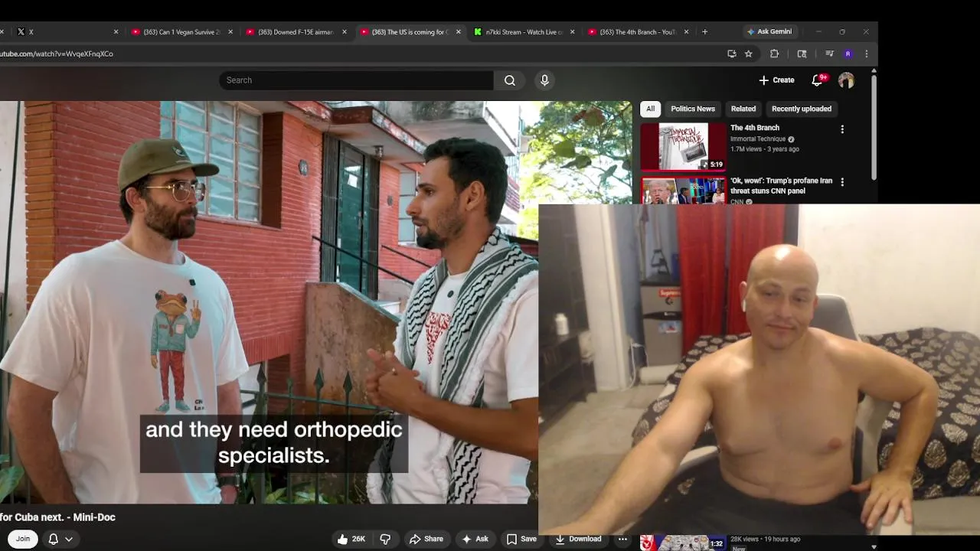
Task: Close the 'The 4th Branch' tab
Action: coord(686,31)
